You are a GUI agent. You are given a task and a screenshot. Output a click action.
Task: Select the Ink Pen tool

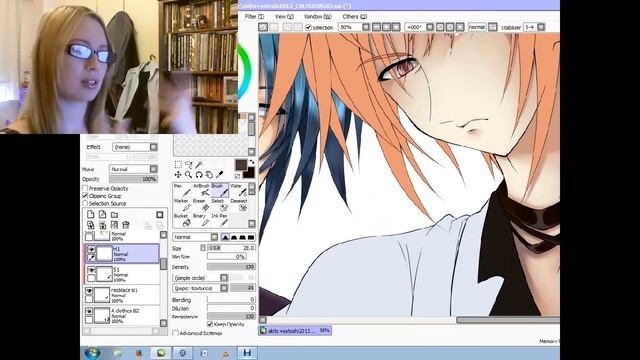tap(219, 220)
